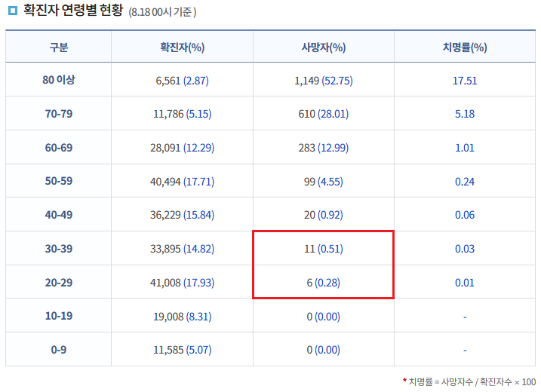
Task: Click deaths cell '0 (0.00)' in 0-9 row
Action: (x=324, y=350)
